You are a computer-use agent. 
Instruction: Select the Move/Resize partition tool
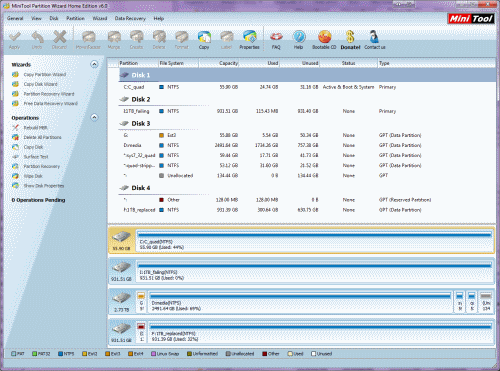tap(88, 40)
